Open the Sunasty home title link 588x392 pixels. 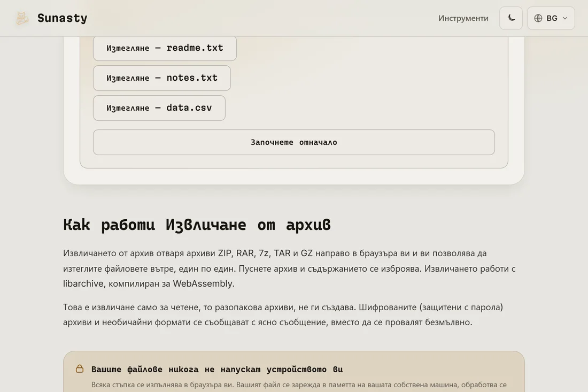point(62,18)
